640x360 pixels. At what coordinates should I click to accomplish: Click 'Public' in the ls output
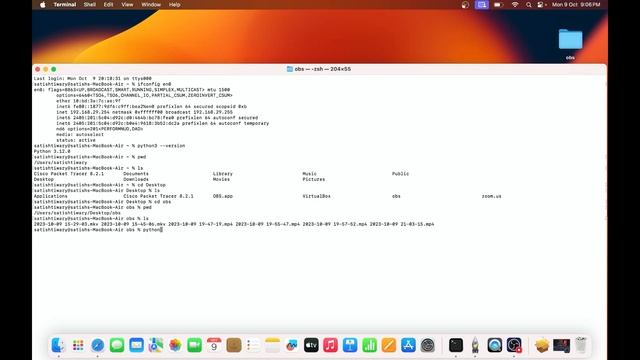pos(400,173)
